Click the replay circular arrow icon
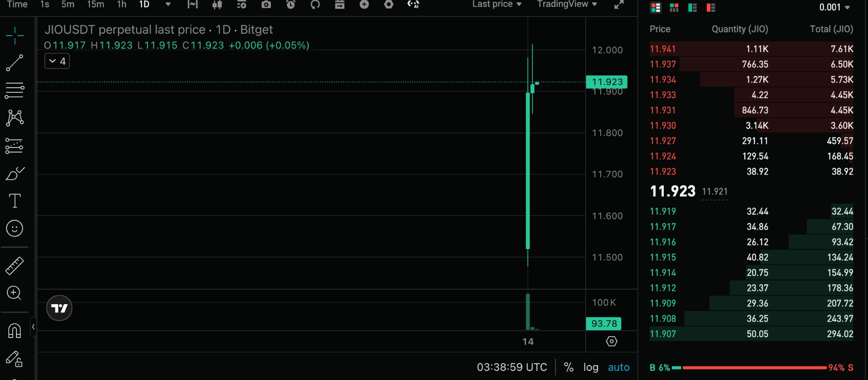 pos(315,5)
